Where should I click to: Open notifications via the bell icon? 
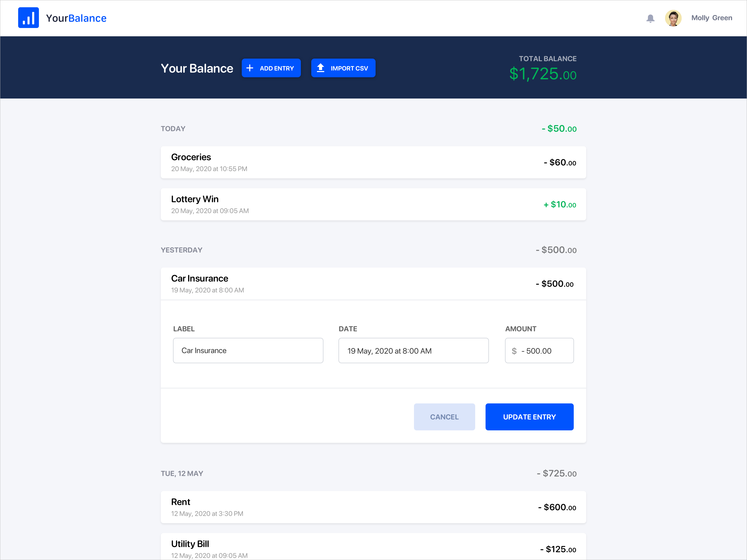[650, 18]
